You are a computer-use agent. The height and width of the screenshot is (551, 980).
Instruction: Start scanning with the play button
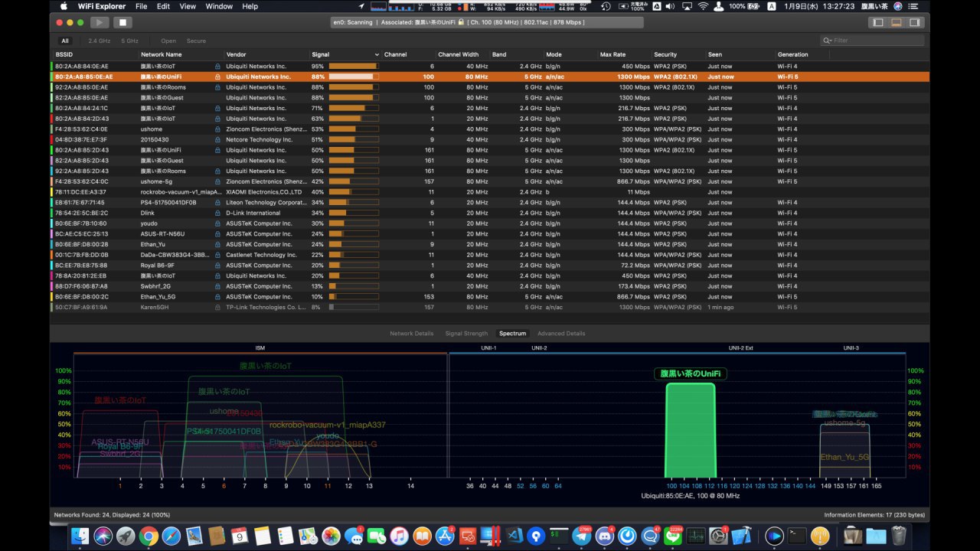[100, 23]
